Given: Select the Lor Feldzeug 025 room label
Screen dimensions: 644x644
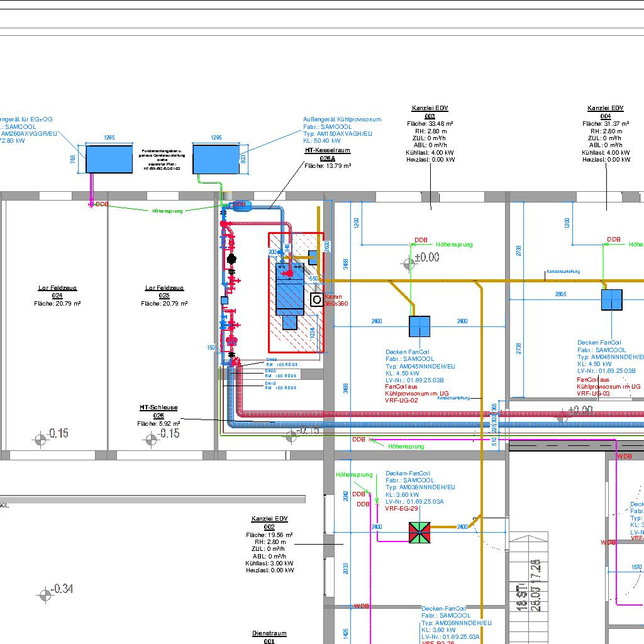Looking at the screenshot, I should tap(164, 288).
